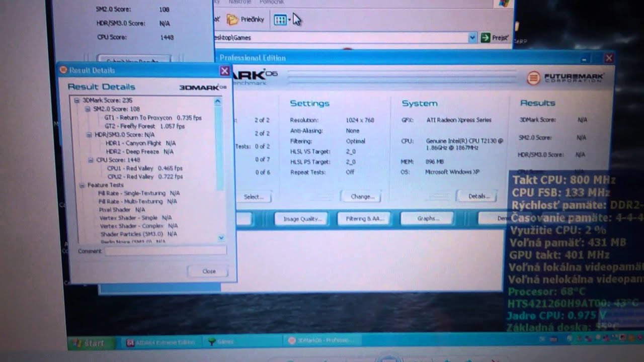Select Vertex Shader - Complex row
Screen dimensions: 644x362
139,226
